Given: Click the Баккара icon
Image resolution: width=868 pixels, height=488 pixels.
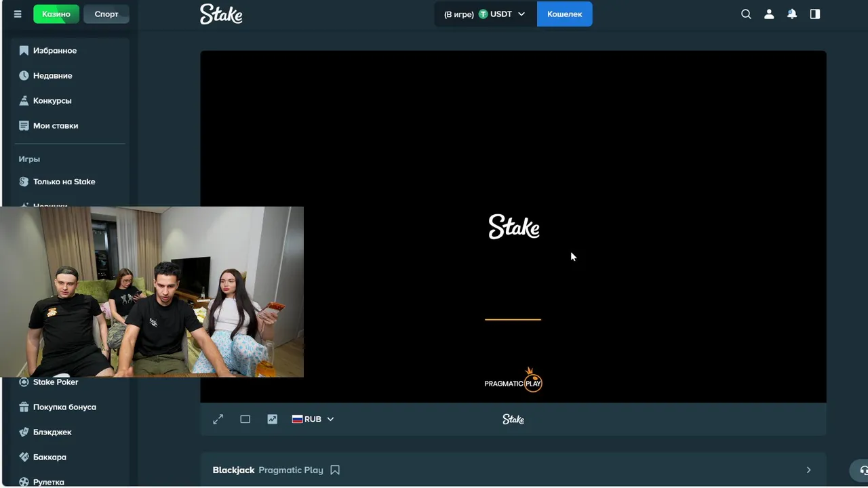Looking at the screenshot, I should click(x=24, y=457).
